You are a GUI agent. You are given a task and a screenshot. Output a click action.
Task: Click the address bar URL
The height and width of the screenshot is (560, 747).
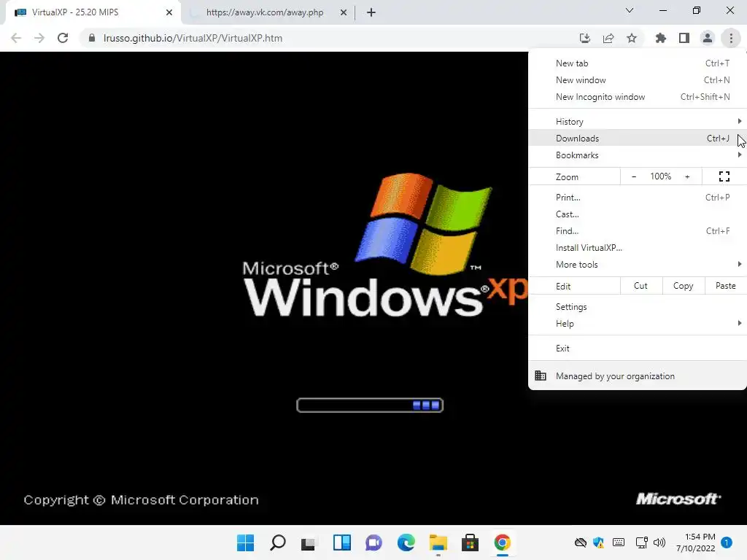pyautogui.click(x=193, y=38)
